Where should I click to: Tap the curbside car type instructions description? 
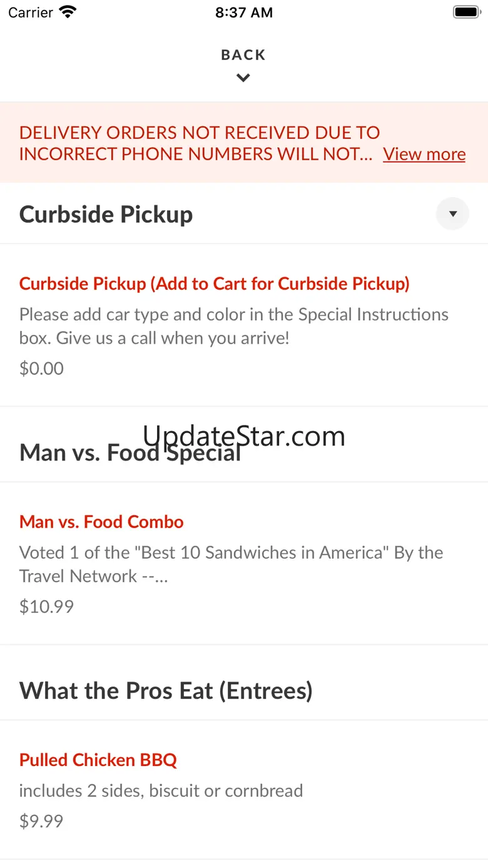[x=234, y=326]
